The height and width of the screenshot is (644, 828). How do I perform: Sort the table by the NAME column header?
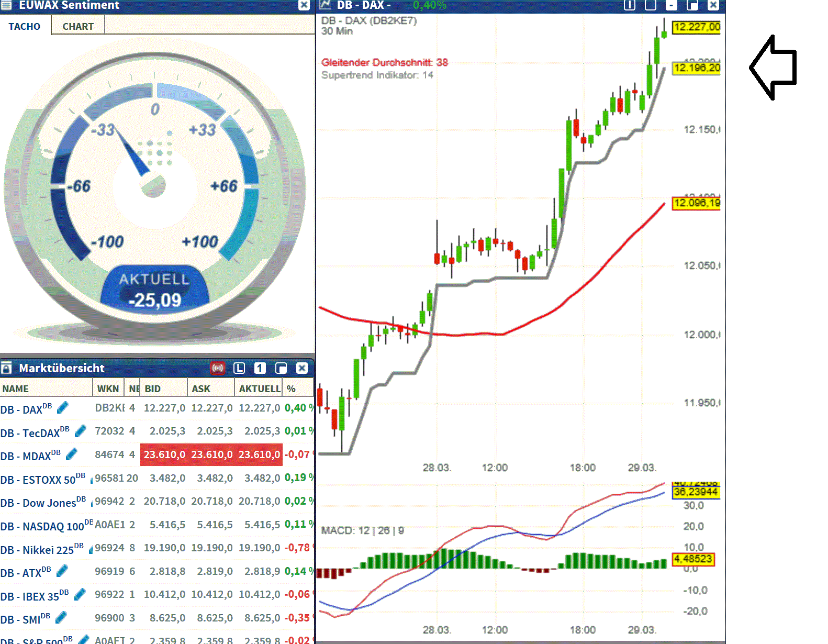46,388
